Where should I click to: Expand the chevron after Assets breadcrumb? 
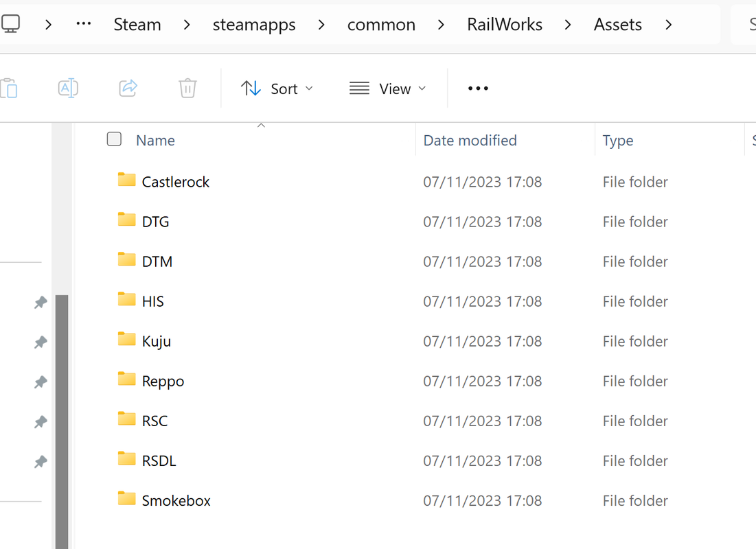pyautogui.click(x=668, y=24)
